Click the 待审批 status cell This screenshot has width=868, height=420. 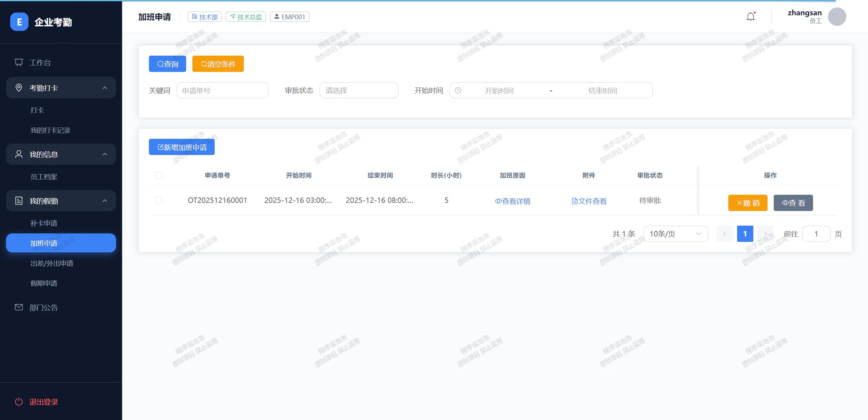[650, 200]
